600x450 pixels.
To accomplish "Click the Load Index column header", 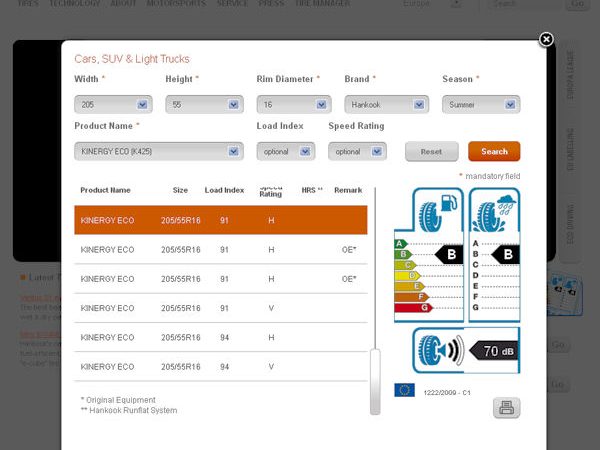I will (x=224, y=190).
